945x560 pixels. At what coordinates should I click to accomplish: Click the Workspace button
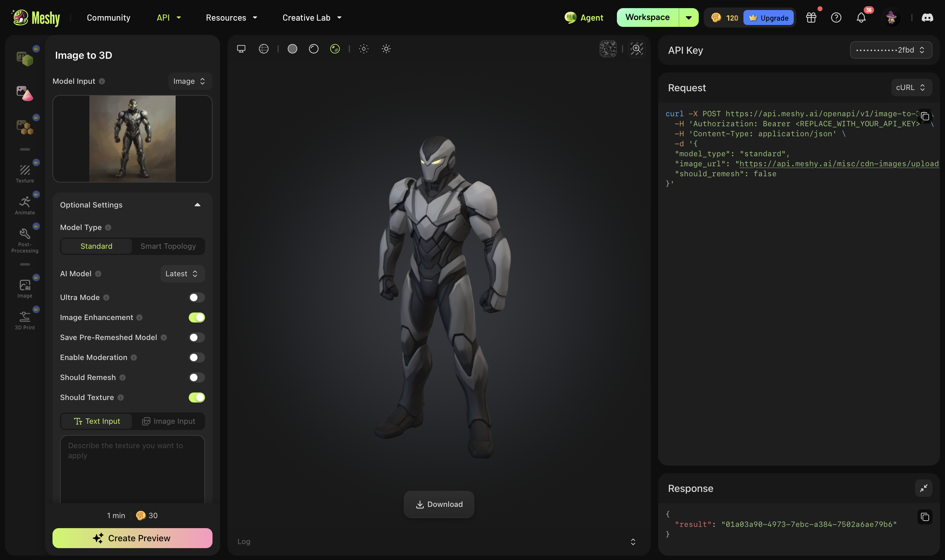tap(647, 18)
